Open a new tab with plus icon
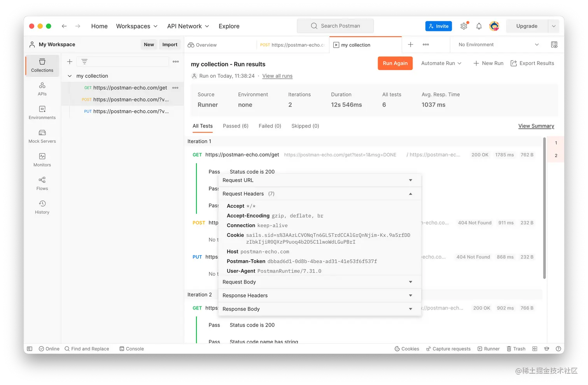Viewport: 588px width, 385px height. (x=410, y=45)
